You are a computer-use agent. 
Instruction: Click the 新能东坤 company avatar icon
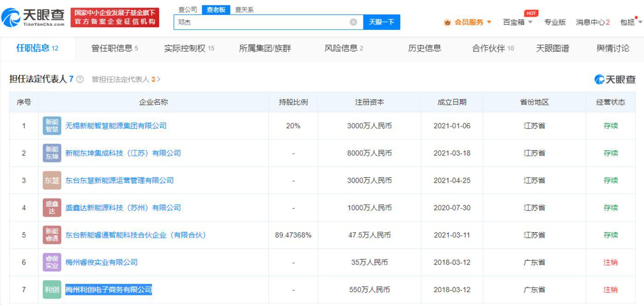click(x=52, y=153)
